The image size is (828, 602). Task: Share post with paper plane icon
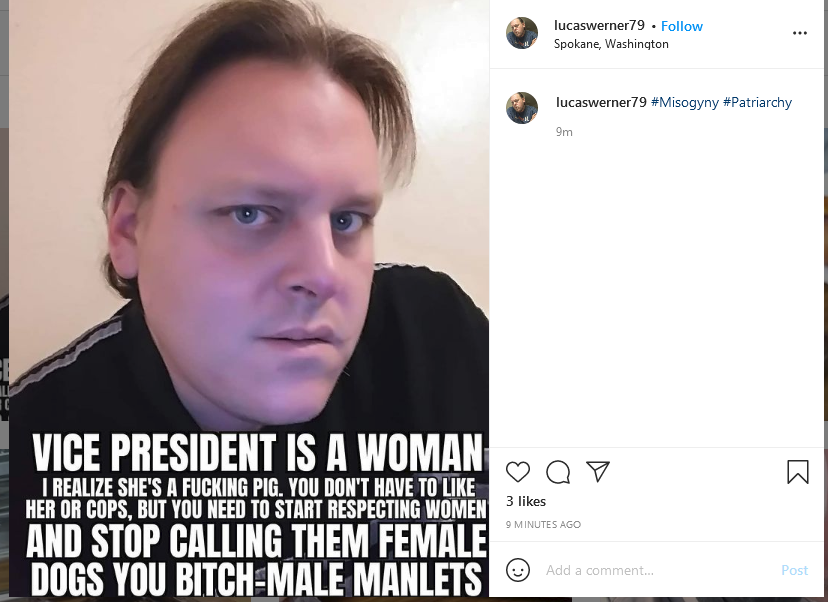pyautogui.click(x=598, y=471)
